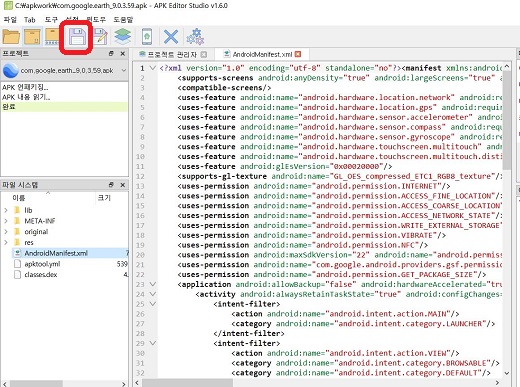Click file system panel scroll left arrow
This screenshot has width=520, height=387.
tap(5, 384)
